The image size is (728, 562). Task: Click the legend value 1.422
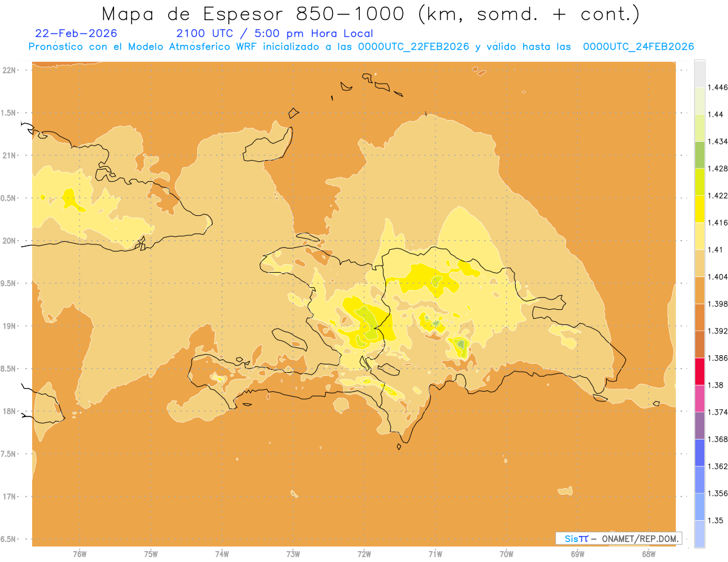[718, 195]
